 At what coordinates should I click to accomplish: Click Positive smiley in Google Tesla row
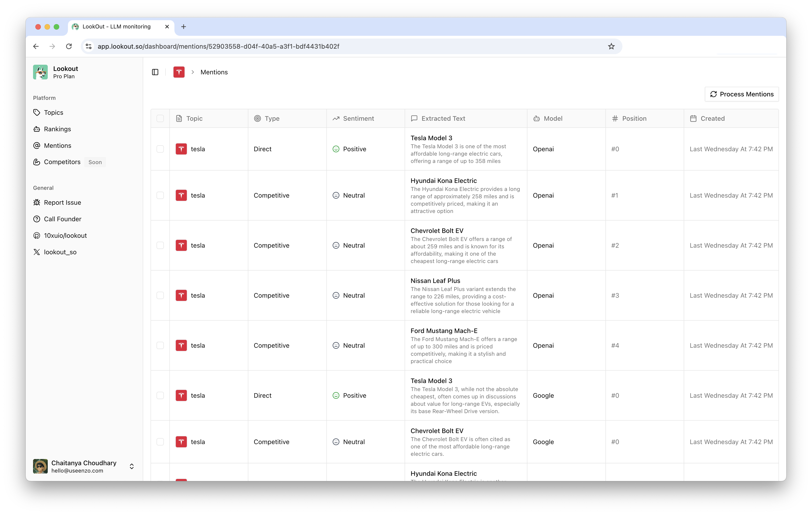336,396
